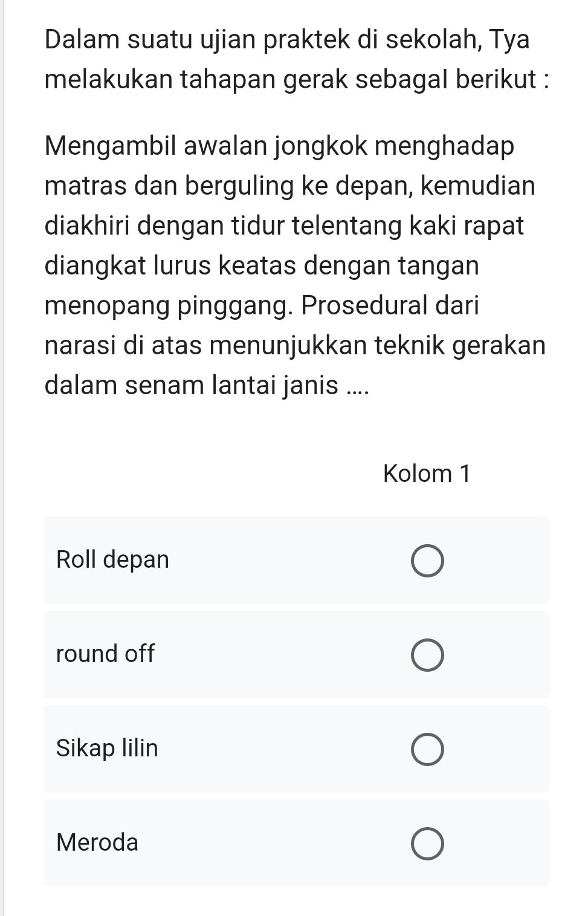The height and width of the screenshot is (916, 588).
Task: Select the radio button for Meroda
Action: (x=428, y=842)
